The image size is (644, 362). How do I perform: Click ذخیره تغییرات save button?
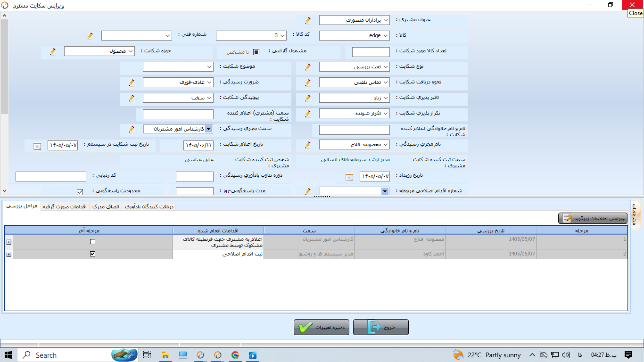[x=322, y=327]
